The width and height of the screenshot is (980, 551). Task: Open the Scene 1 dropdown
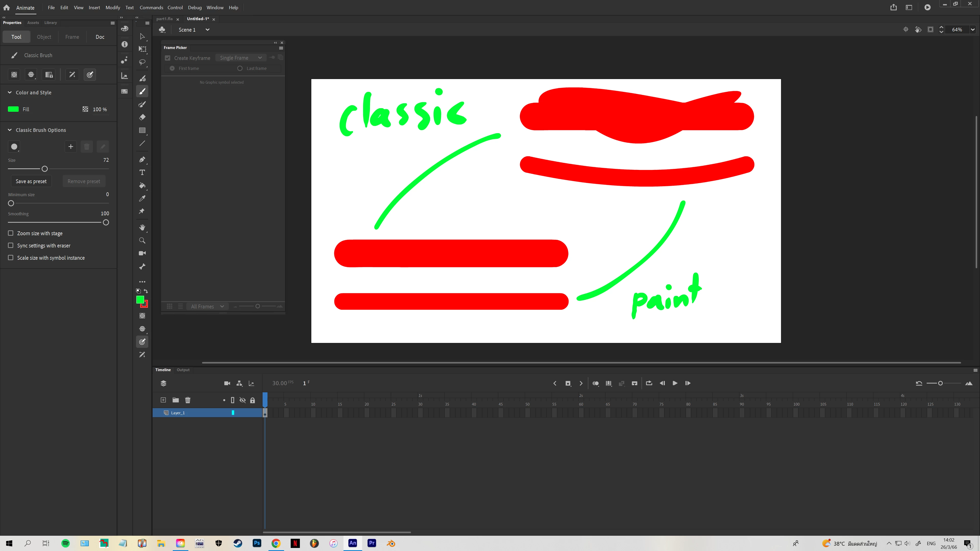(x=207, y=30)
